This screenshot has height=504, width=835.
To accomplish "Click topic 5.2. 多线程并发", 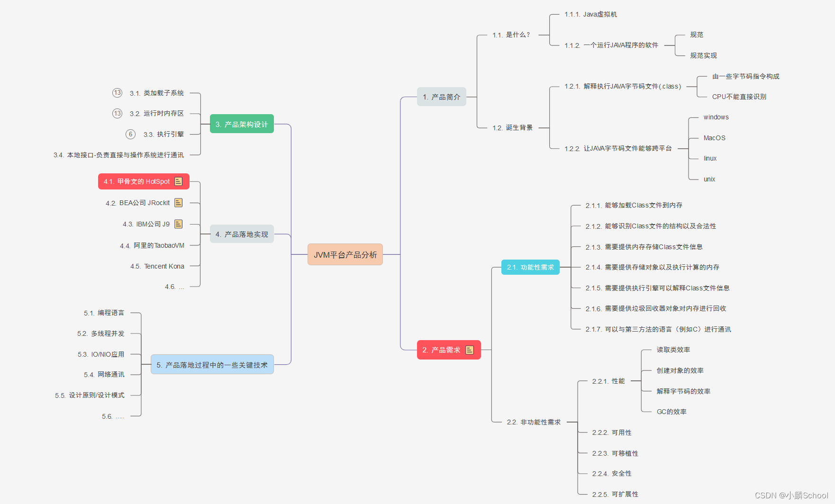I will click(x=100, y=334).
